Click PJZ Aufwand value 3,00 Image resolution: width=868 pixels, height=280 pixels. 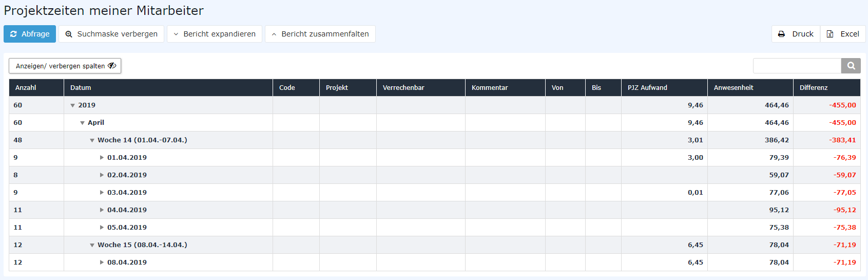696,158
